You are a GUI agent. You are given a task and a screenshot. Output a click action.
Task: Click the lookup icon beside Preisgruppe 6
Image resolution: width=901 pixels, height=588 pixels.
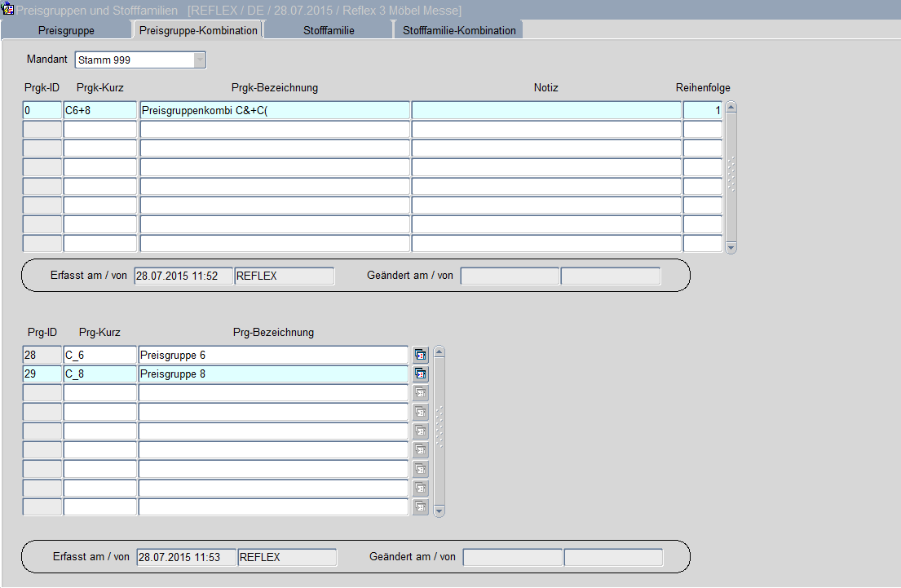point(421,355)
